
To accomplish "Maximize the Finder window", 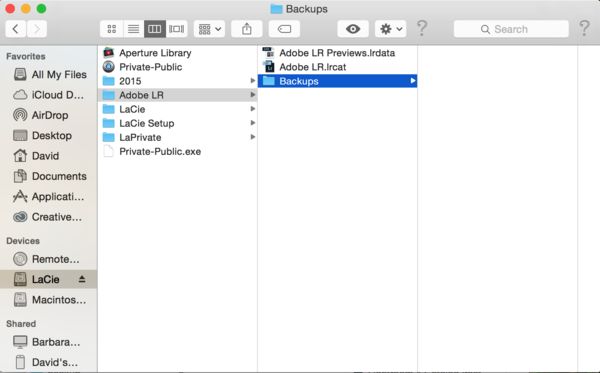I will (x=41, y=8).
